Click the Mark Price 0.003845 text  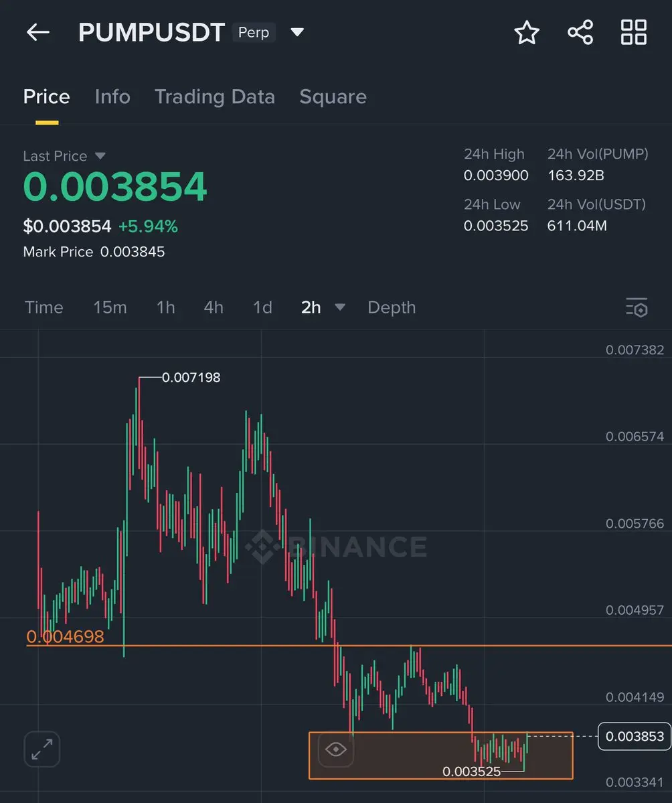[x=94, y=251]
